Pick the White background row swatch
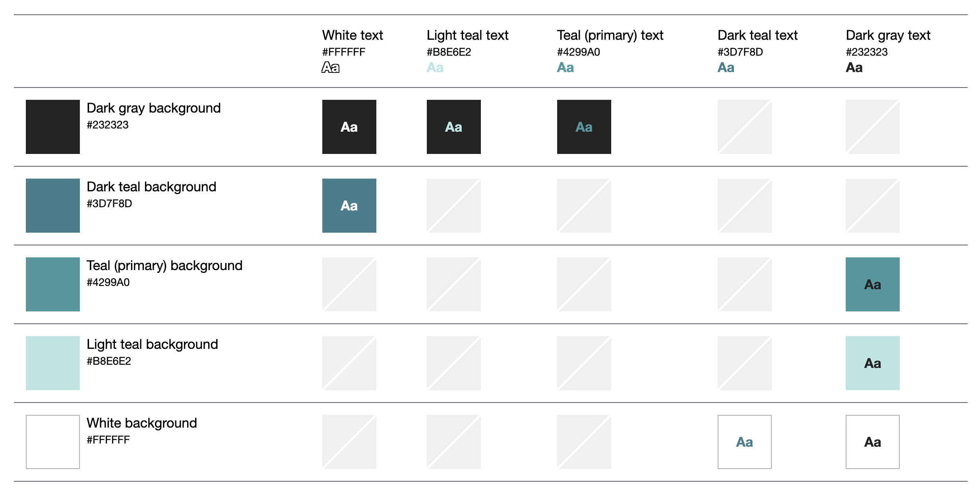This screenshot has height=498, width=980. 53,442
